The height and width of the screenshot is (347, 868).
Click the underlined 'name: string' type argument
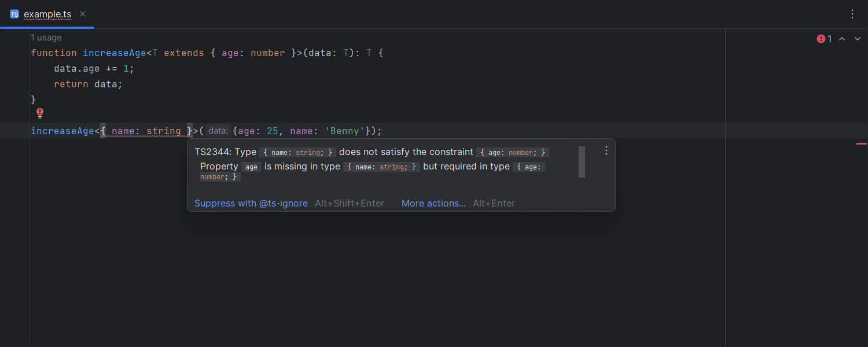(x=146, y=131)
